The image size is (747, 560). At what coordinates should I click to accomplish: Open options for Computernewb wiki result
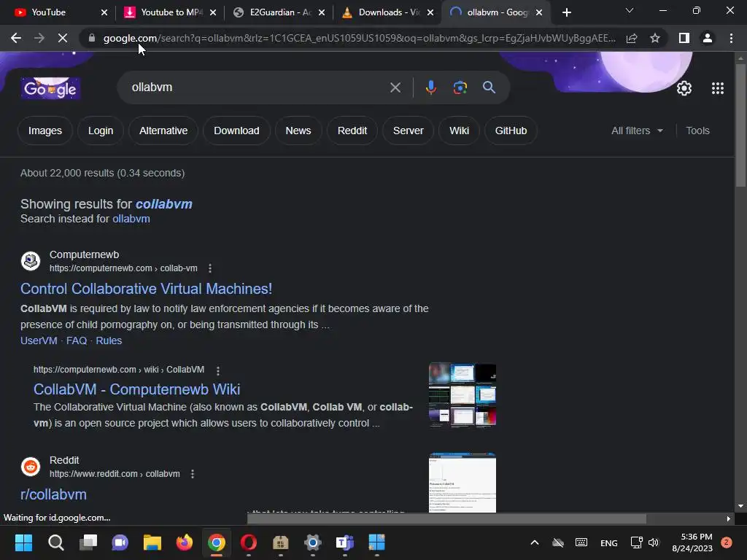pyautogui.click(x=218, y=370)
